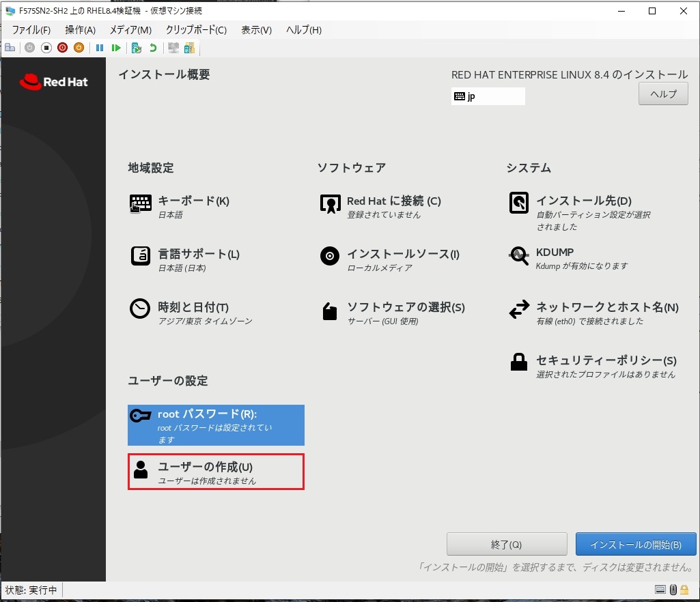Image resolution: width=700 pixels, height=602 pixels.
Task: Open the ソフトウェアの選択(S) package icon
Action: pos(330,311)
